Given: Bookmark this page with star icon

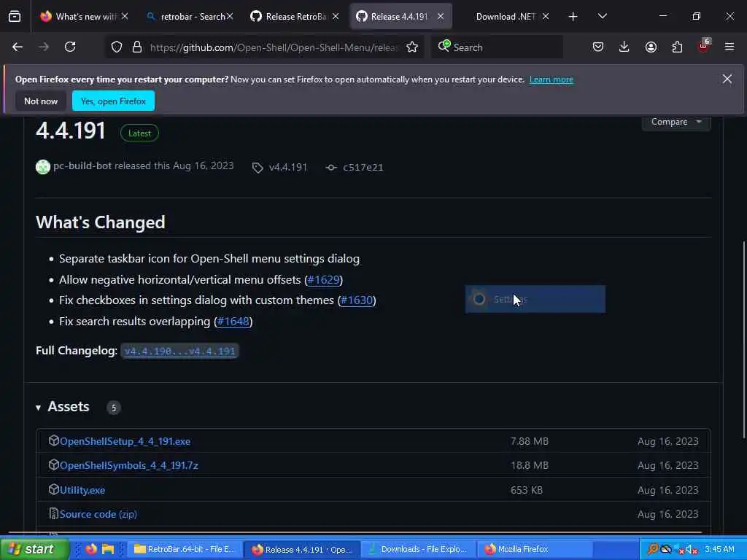Looking at the screenshot, I should [x=412, y=47].
